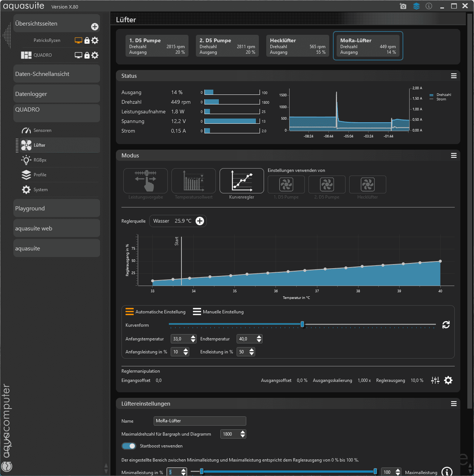Collapse the QUADRO section in sidebar
This screenshot has height=476, width=474.
tap(57, 113)
